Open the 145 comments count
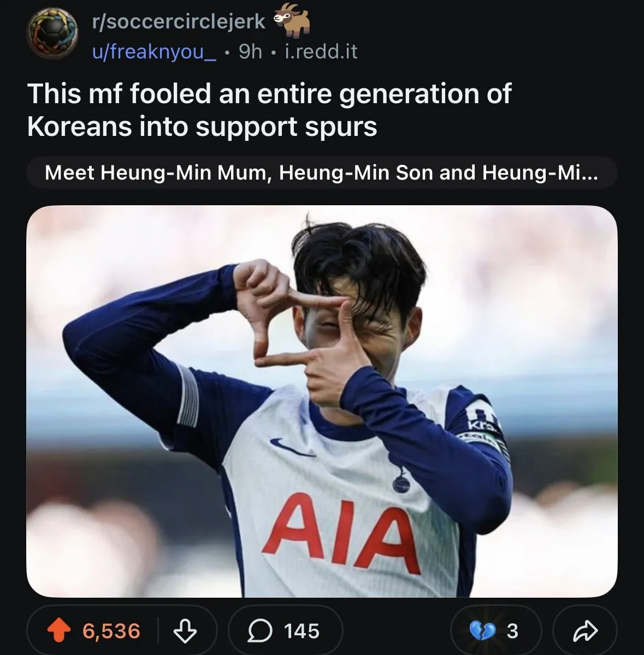Image resolution: width=644 pixels, height=655 pixels. pos(302,631)
